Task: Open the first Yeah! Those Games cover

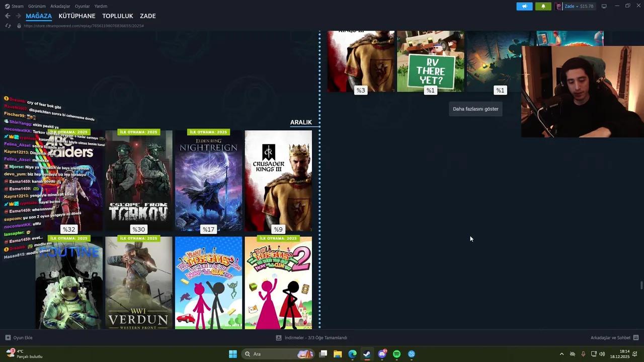Action: click(x=208, y=283)
